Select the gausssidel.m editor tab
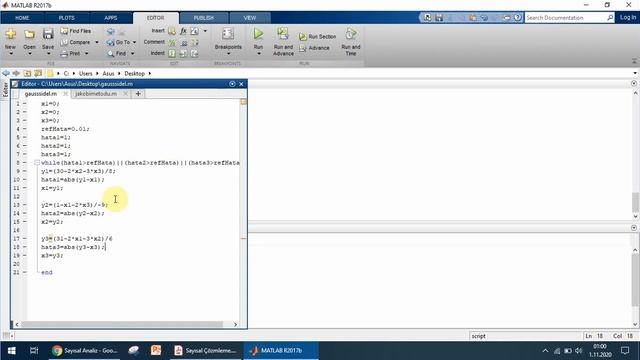 pyautogui.click(x=40, y=94)
